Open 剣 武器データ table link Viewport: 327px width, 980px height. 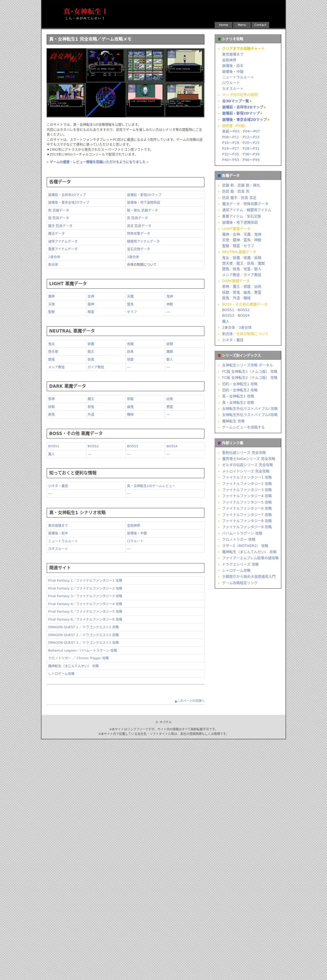point(59,210)
